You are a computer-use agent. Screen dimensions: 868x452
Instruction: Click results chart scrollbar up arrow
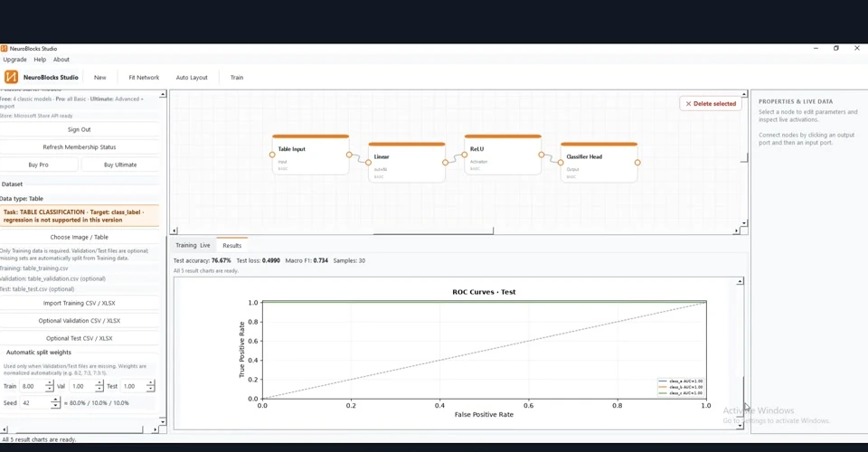pos(741,282)
